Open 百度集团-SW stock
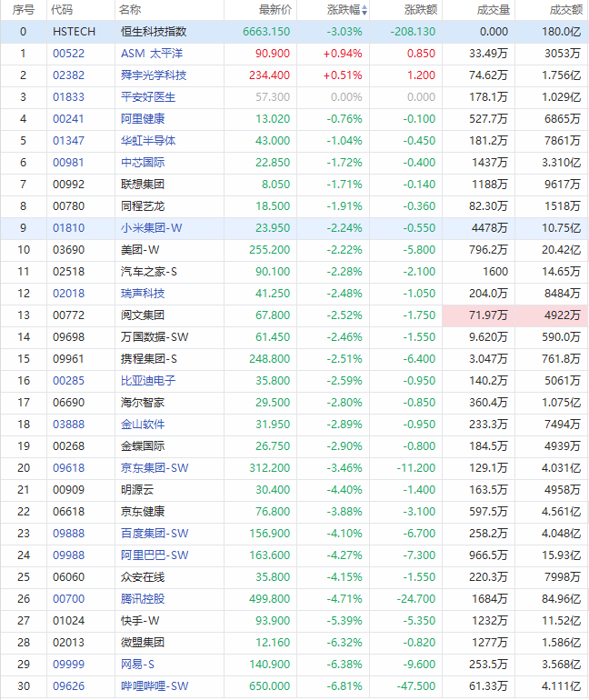Image resolution: width=589 pixels, height=700 pixels. [155, 534]
